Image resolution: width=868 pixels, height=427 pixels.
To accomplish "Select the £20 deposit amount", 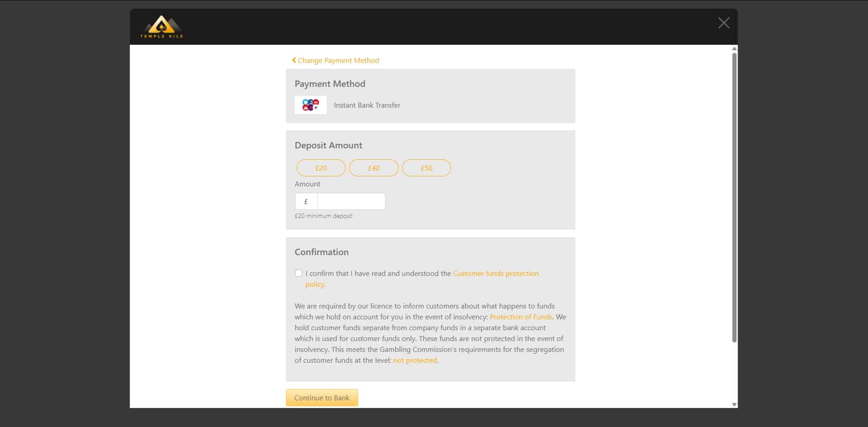I will [321, 168].
